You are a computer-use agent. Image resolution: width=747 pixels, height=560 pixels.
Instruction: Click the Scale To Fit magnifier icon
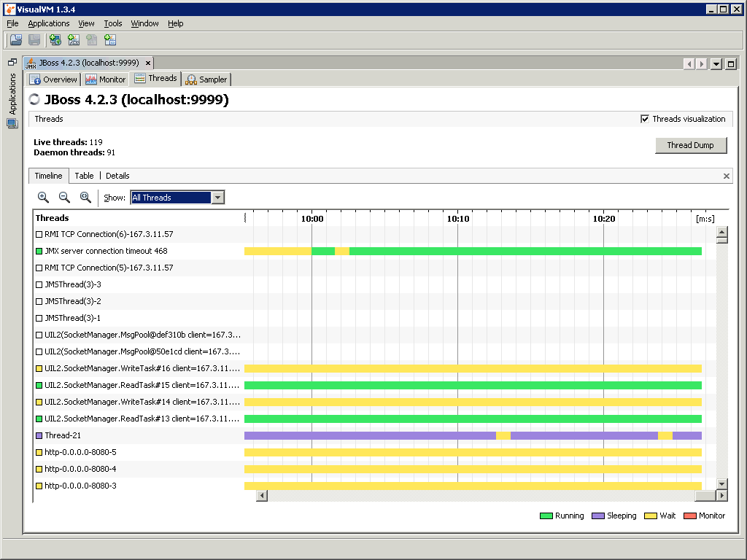(x=85, y=197)
